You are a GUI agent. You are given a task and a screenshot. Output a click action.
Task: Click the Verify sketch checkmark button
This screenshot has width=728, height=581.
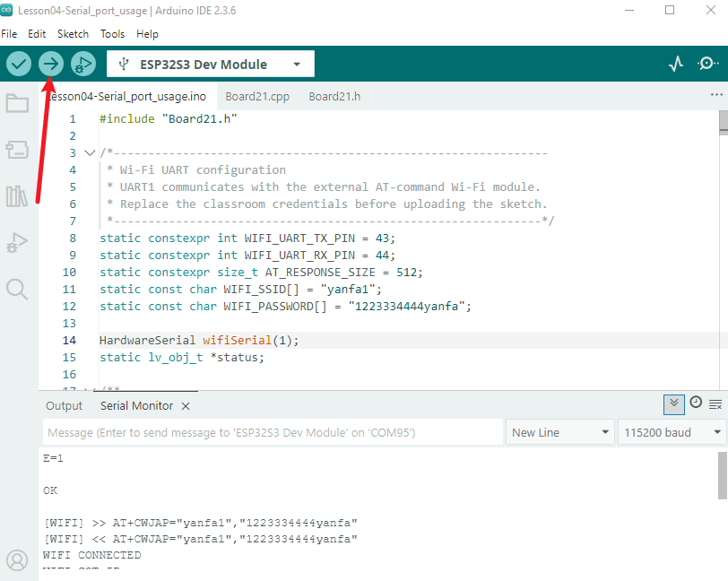[x=19, y=64]
